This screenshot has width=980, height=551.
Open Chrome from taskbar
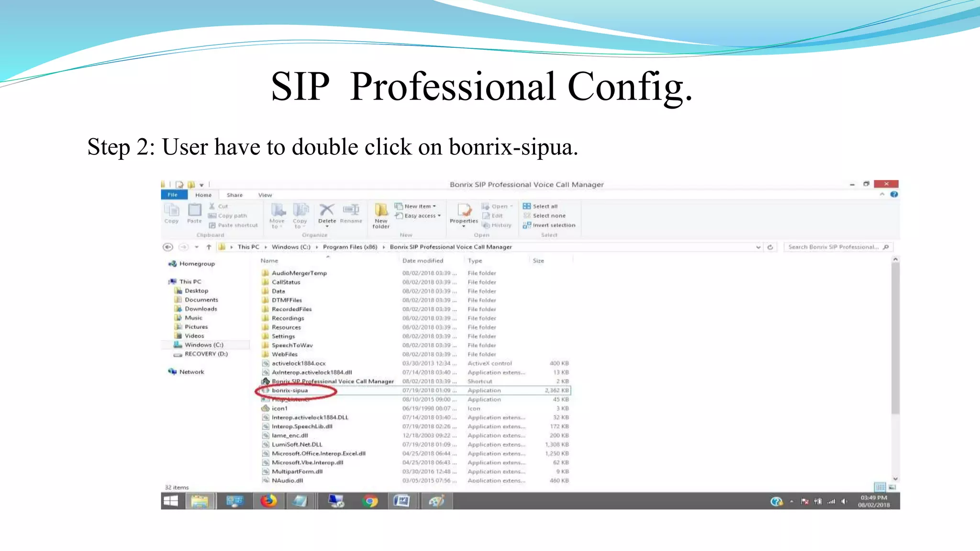point(369,501)
